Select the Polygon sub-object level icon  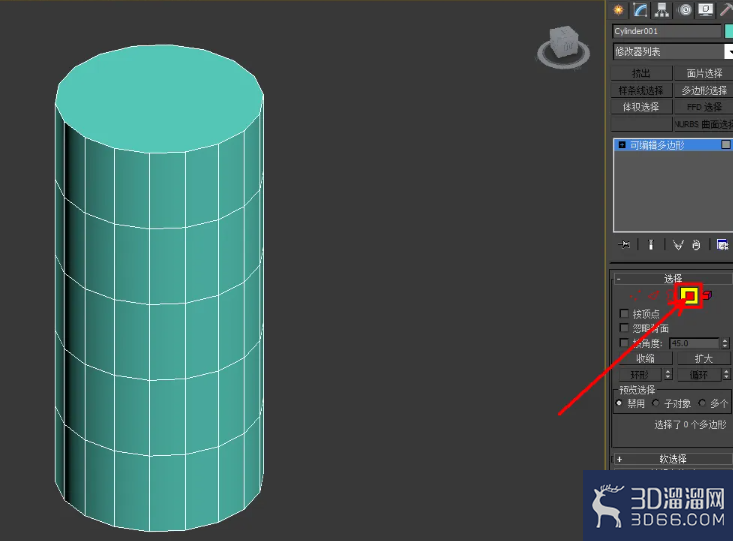[689, 296]
